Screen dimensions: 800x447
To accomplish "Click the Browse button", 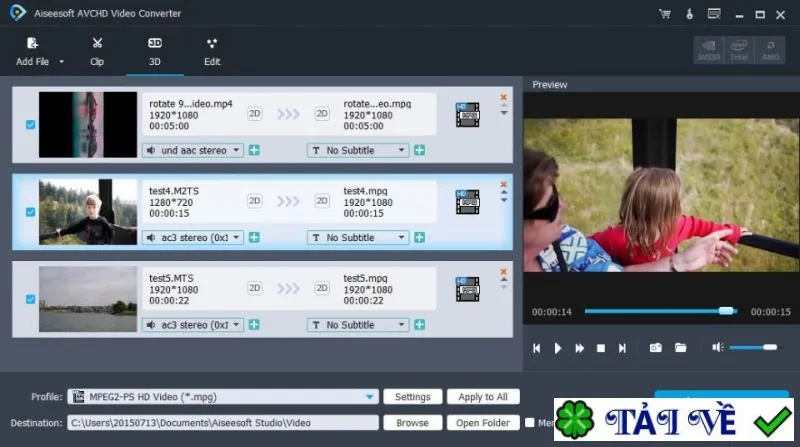I will coord(413,423).
